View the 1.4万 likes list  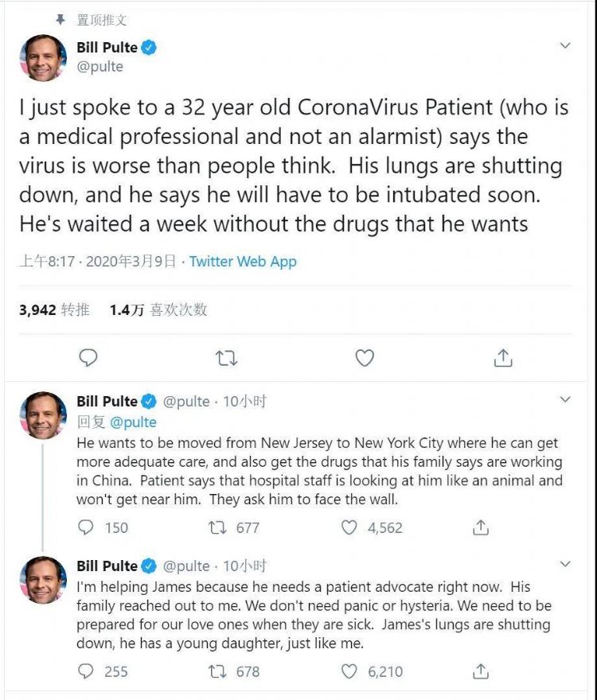tap(158, 310)
